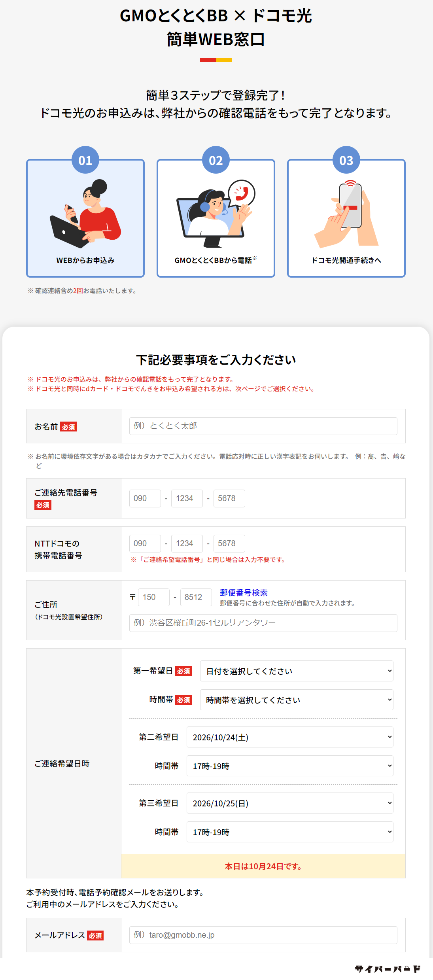433x980 pixels.
Task: Focus the お名前 input field
Action: (263, 426)
